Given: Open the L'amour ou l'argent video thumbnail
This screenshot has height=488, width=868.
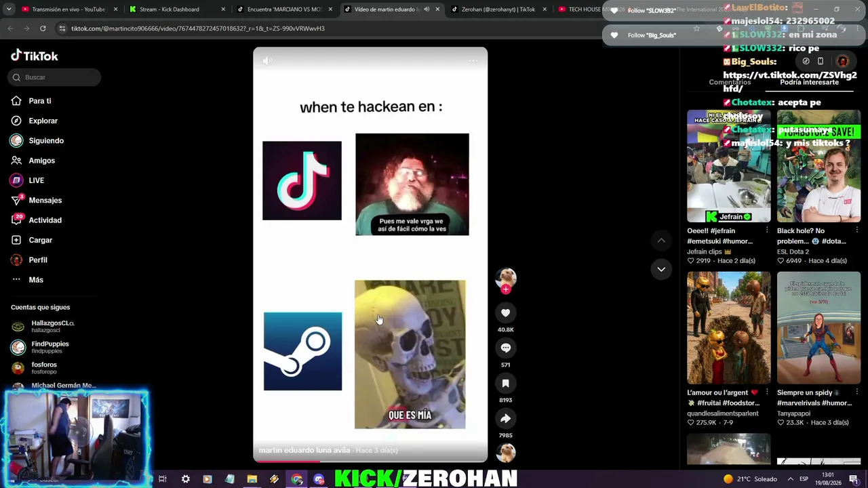Looking at the screenshot, I should 729,328.
